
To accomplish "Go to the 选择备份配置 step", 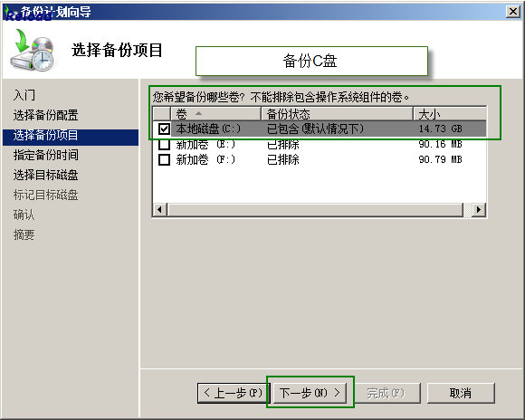I will 46,115.
